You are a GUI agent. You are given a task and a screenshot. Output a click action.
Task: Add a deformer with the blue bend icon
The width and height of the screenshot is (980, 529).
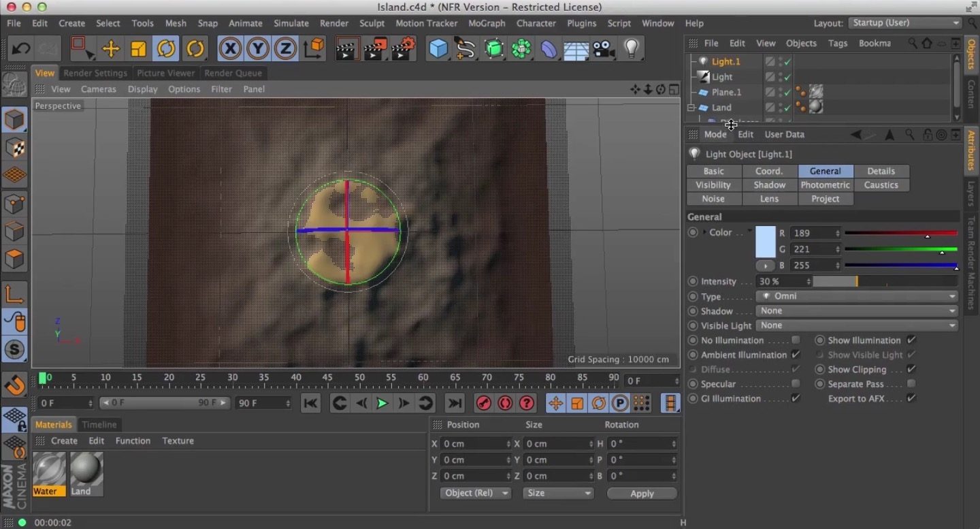click(549, 49)
